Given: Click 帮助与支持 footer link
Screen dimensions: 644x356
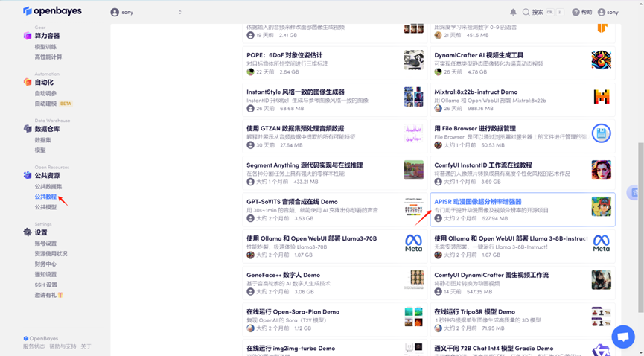Looking at the screenshot, I should 63,346.
